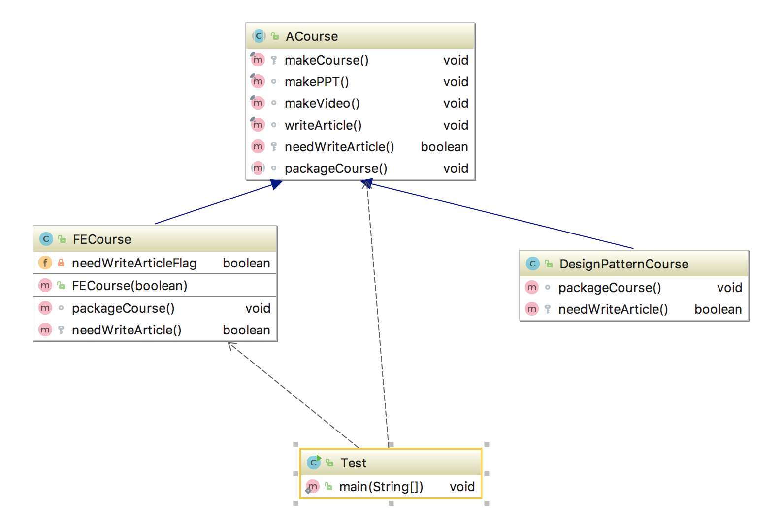Image resolution: width=784 pixels, height=532 pixels.
Task: Select needWriteArticle() in ACourse
Action: (360, 147)
